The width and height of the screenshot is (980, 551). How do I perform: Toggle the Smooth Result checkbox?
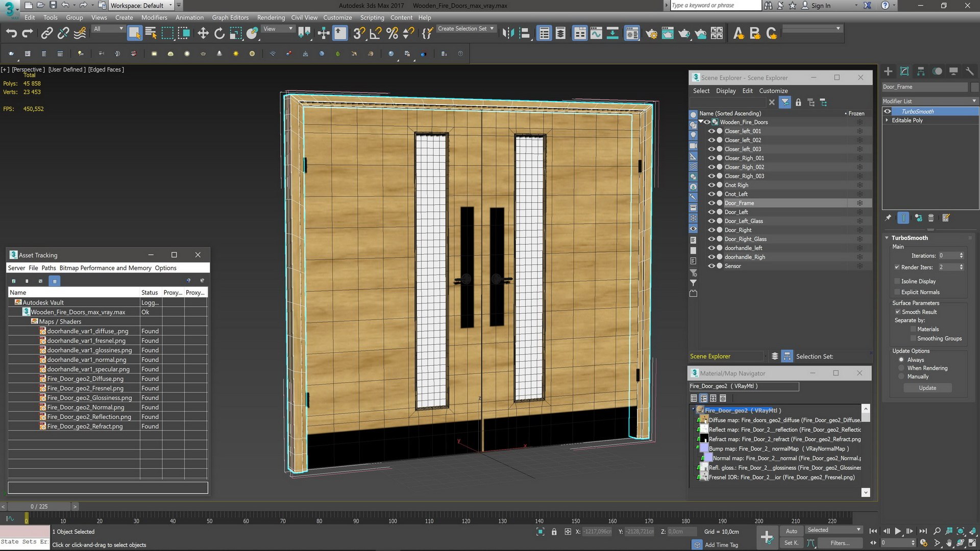coord(897,312)
